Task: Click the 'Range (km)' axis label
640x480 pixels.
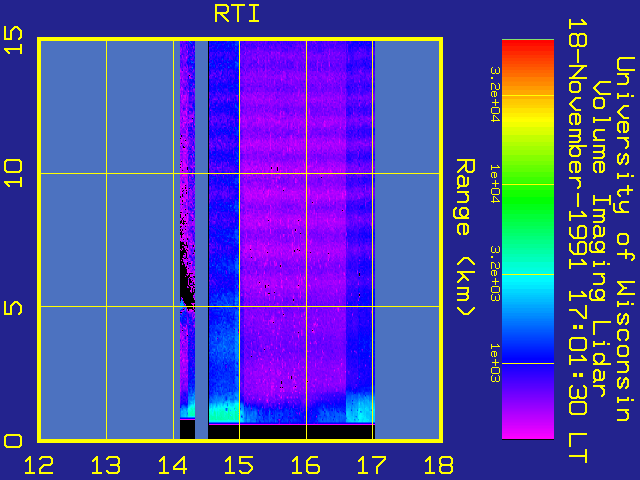Action: [x=465, y=238]
